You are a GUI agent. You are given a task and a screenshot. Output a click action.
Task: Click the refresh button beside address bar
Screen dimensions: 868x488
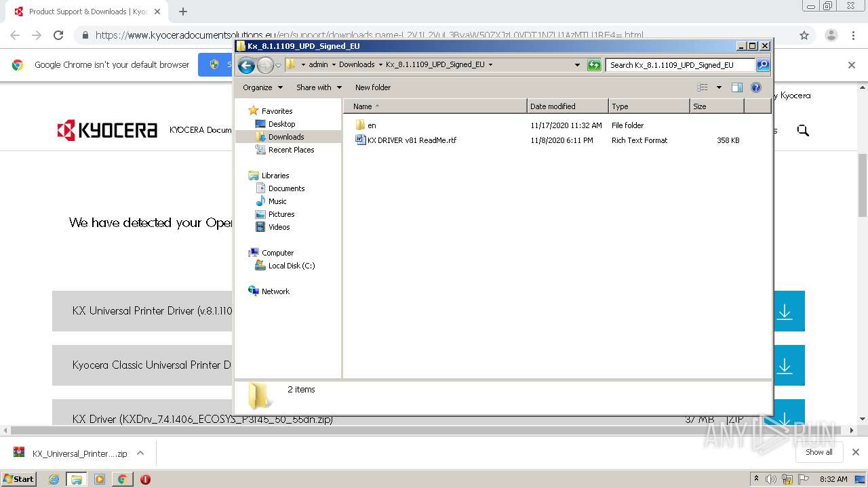(594, 65)
